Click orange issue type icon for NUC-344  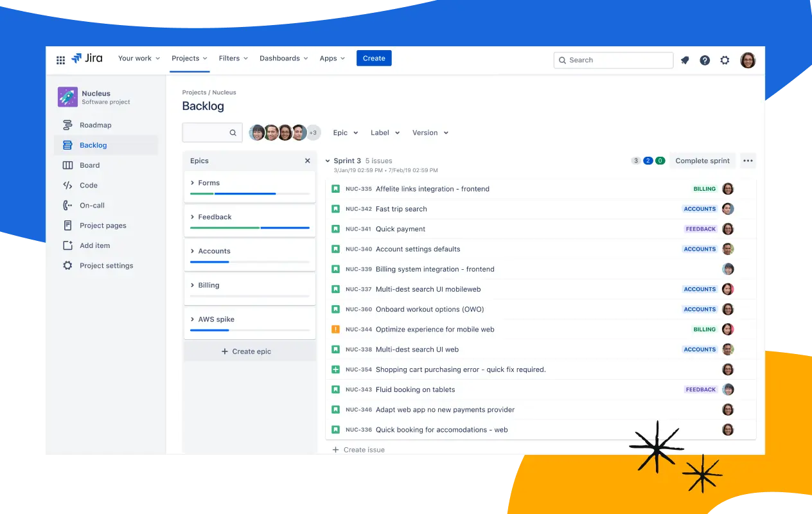(x=335, y=329)
